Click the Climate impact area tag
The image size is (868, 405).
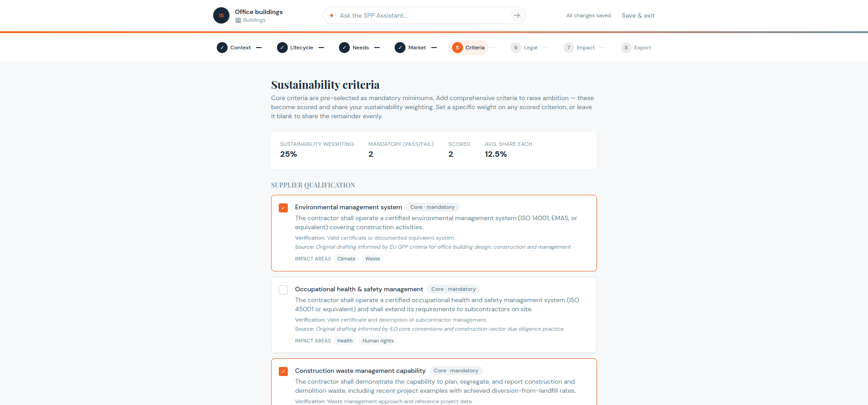(x=346, y=259)
